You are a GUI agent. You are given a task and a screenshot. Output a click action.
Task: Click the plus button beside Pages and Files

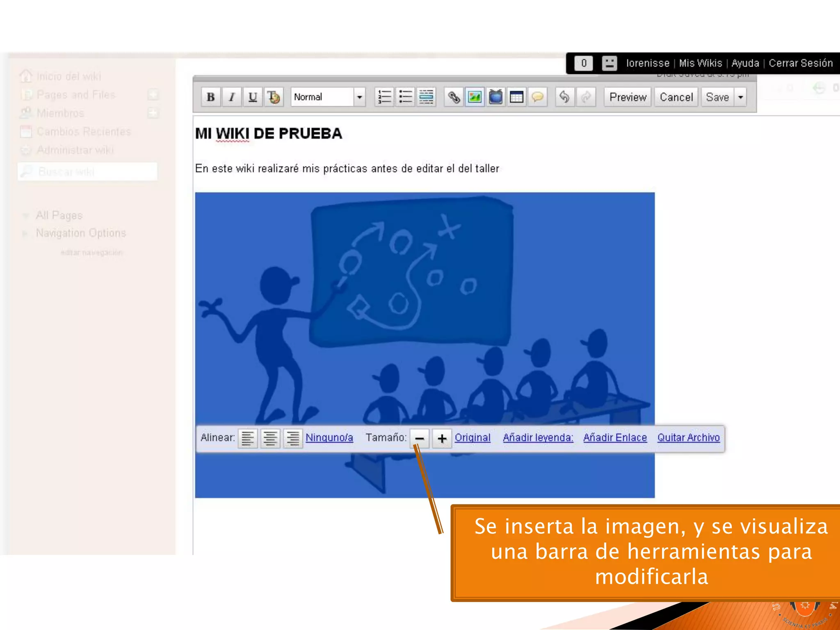coord(153,95)
